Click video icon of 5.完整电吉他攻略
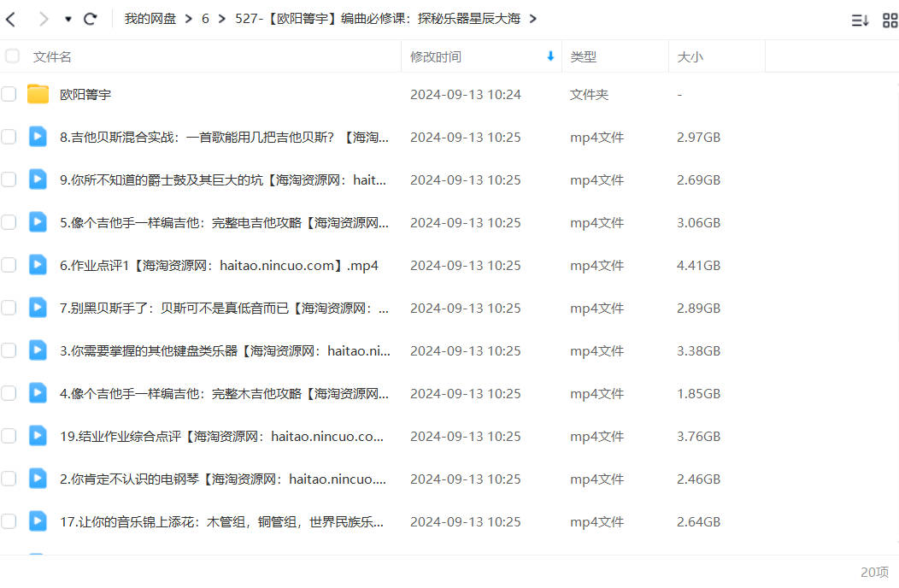Viewport: 899px width, 588px height. coord(38,222)
